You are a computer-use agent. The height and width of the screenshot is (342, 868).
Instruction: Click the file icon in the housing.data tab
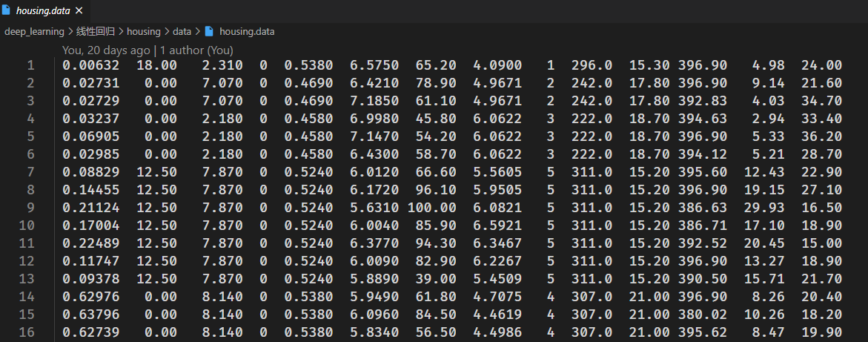coord(6,10)
